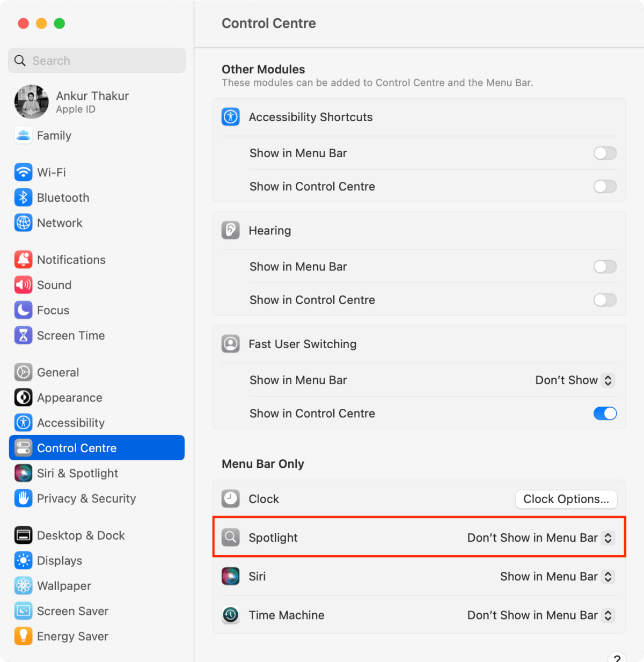Viewport: 644px width, 662px height.
Task: Open Spotlight menu bar visibility dropdown
Action: pyautogui.click(x=540, y=538)
